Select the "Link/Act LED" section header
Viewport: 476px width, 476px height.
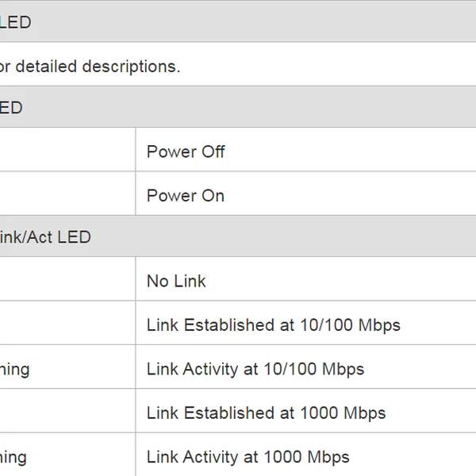(46, 237)
